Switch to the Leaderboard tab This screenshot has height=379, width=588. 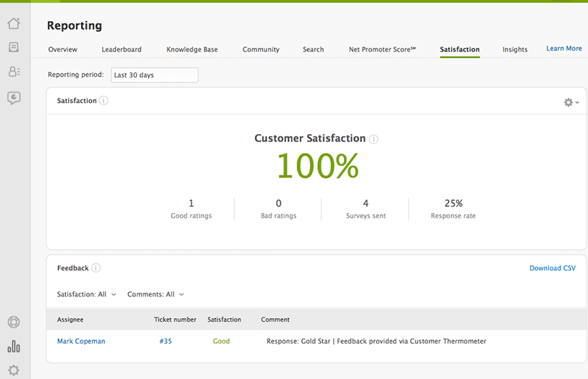pyautogui.click(x=122, y=49)
